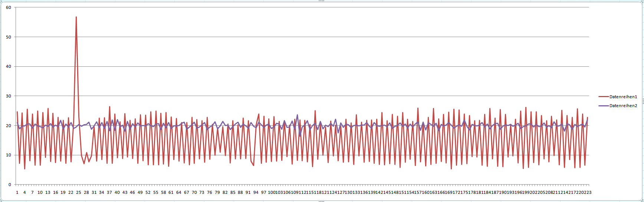Viewport: 644px width, 202px height.
Task: Click x-axis label 70
Action: (x=194, y=192)
